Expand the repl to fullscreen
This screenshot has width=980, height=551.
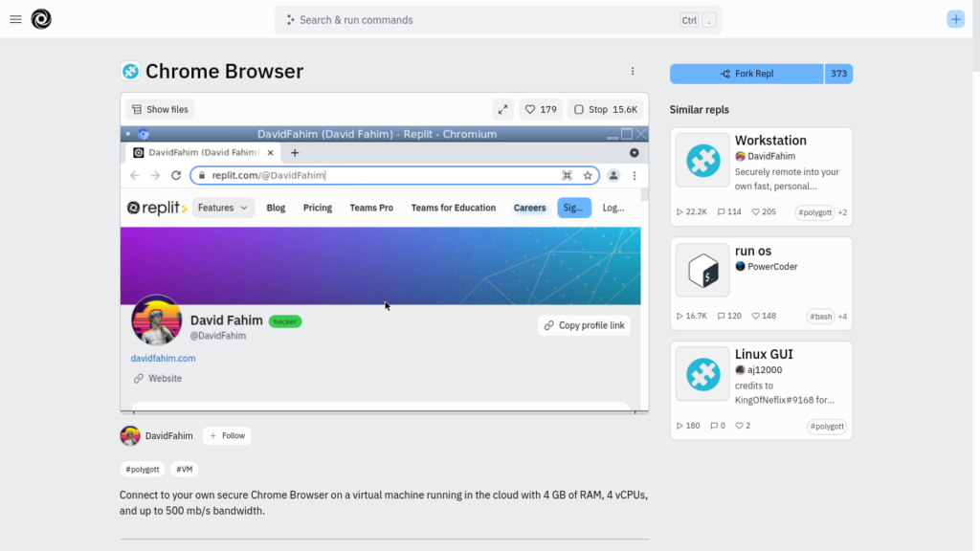(502, 109)
